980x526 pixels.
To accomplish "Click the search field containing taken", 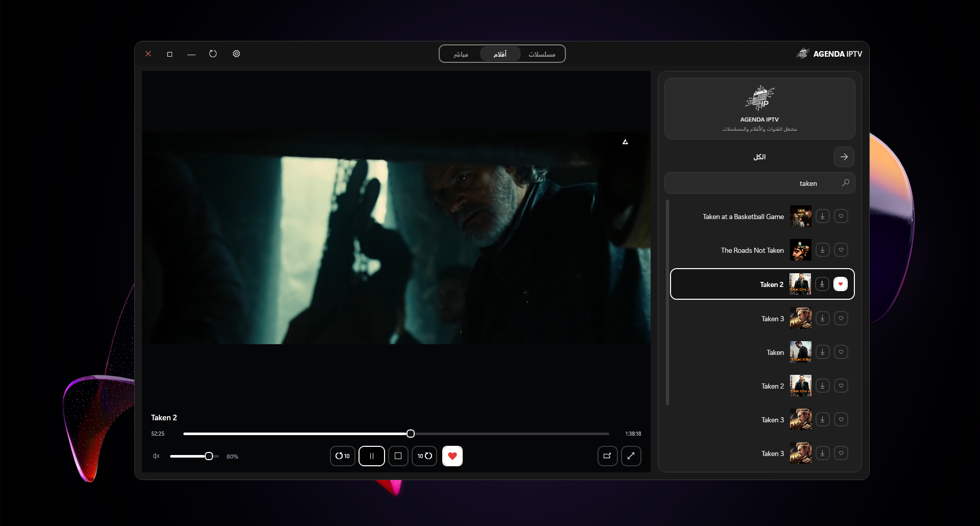I will pos(759,183).
